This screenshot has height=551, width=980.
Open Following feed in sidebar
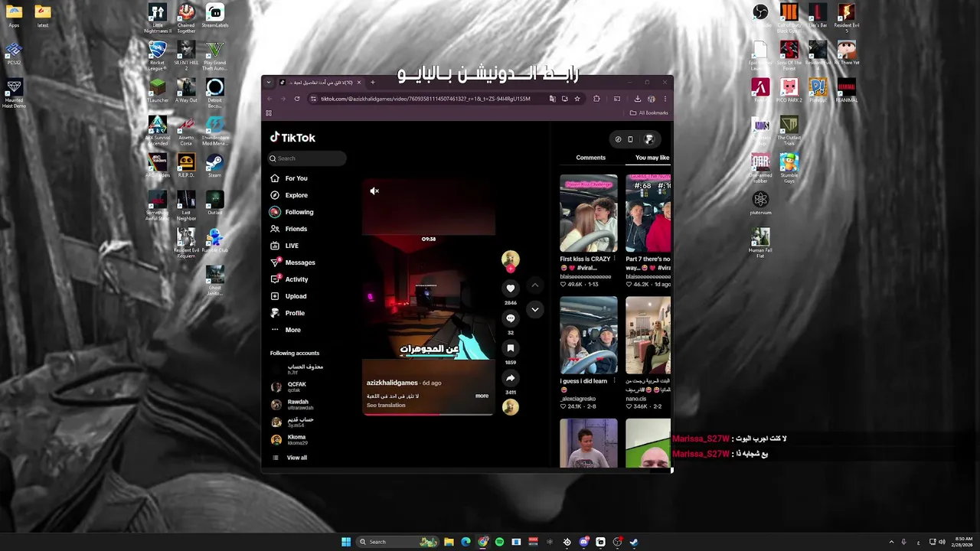tap(299, 212)
